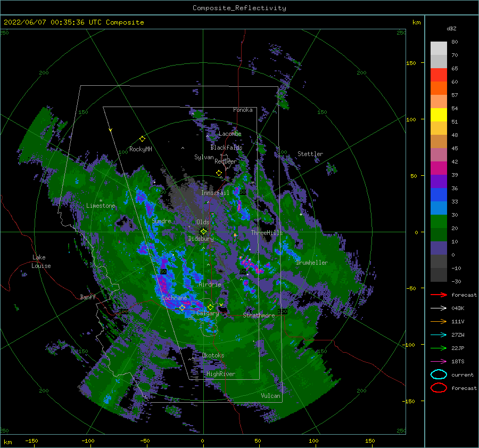Click the Calgary city label
Viewport: 479px width, 448px height.
coord(208,313)
